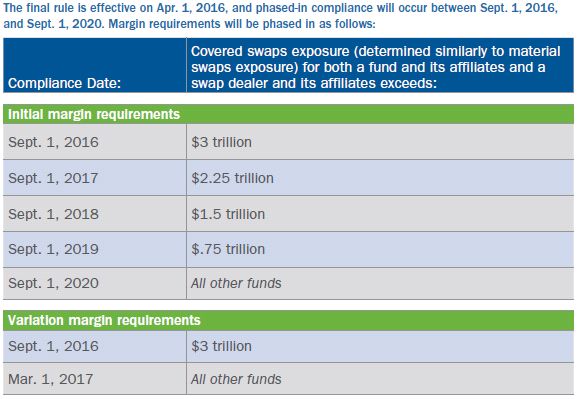Click the Covered swaps exposure column header

point(375,67)
